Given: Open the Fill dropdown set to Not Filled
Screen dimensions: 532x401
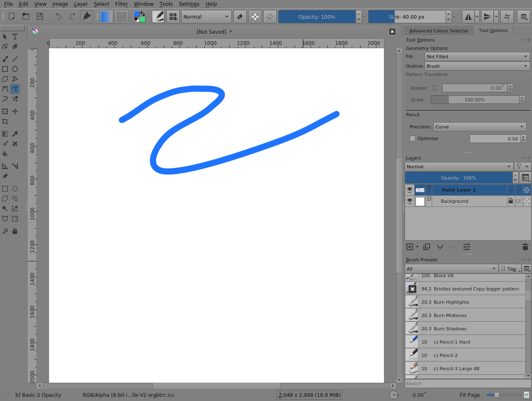Looking at the screenshot, I should point(477,56).
